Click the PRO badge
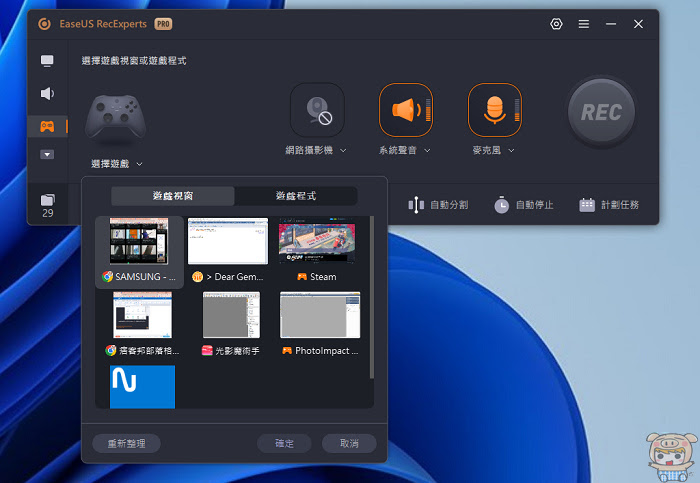 pyautogui.click(x=163, y=24)
